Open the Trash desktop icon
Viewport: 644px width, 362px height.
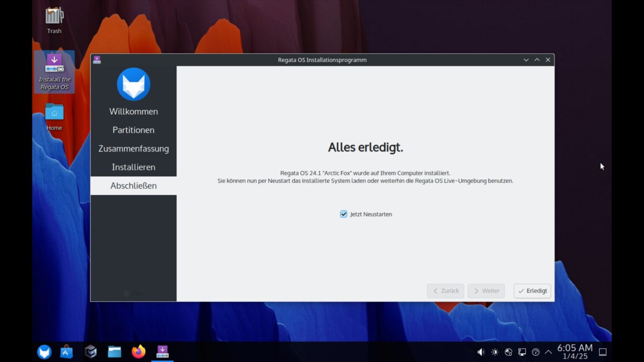click(54, 20)
